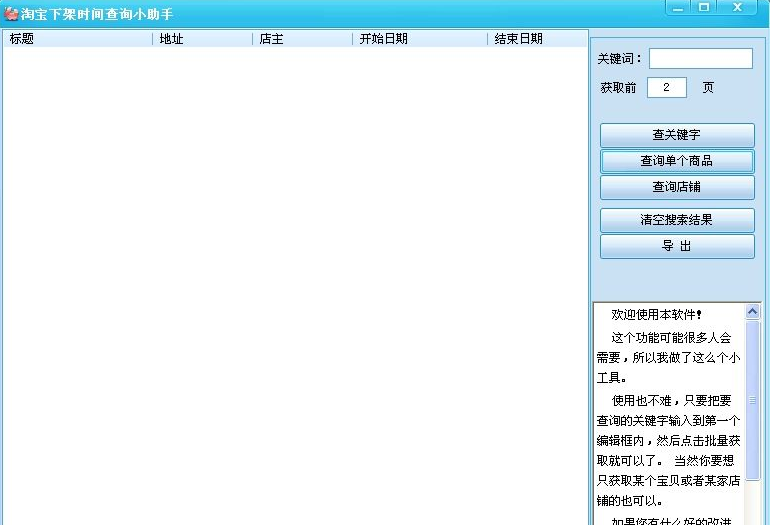The width and height of the screenshot is (770, 525).
Task: Click the 页 label after page field
Action: [708, 88]
